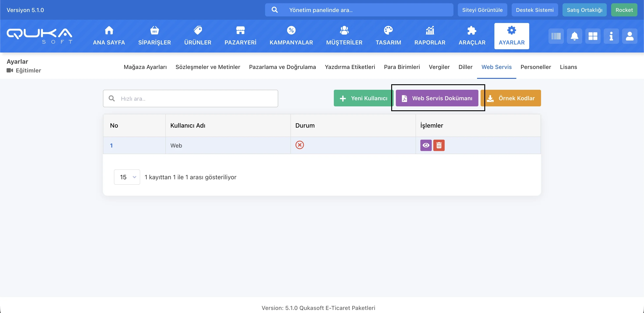The image size is (644, 313).
Task: View the Web user via the eye icon
Action: (426, 145)
